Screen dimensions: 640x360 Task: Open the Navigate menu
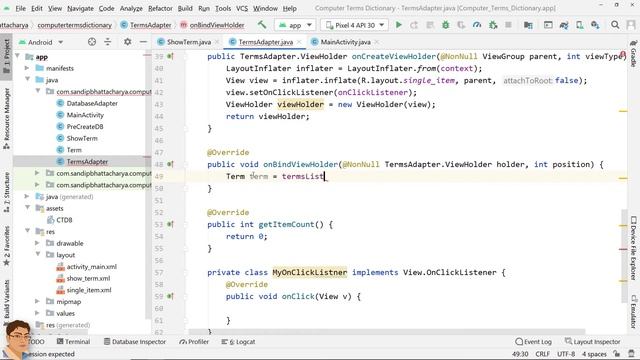pos(80,8)
